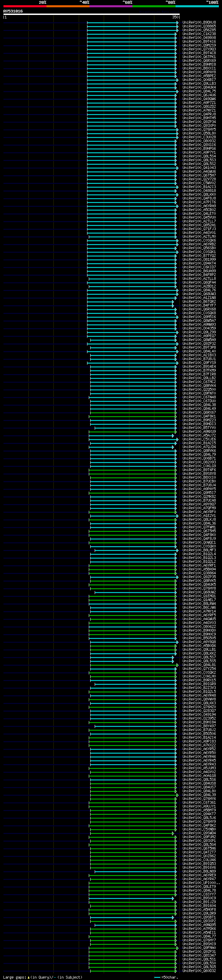Open hit UniRef100_Q56Z85
The width and height of the screenshot is (222, 980).
(x=199, y=30)
